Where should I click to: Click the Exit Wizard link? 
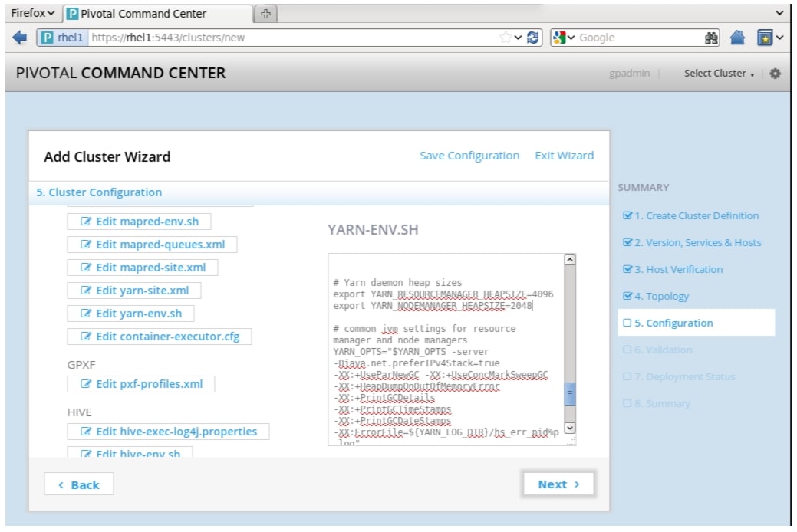(x=565, y=156)
